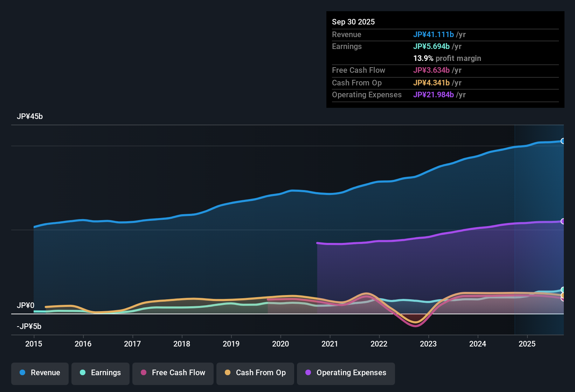Click the purple Operating Expenses legend dot
This screenshot has height=392, width=575.
[308, 373]
